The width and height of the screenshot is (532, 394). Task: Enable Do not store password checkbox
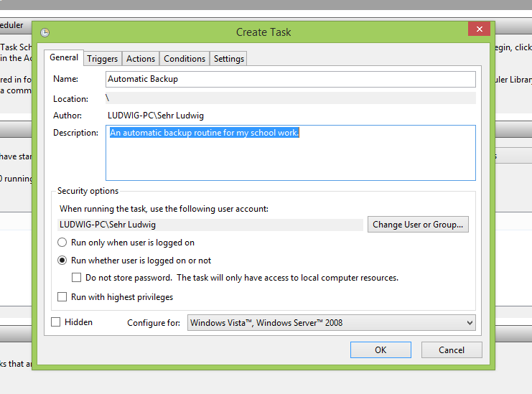[77, 278]
